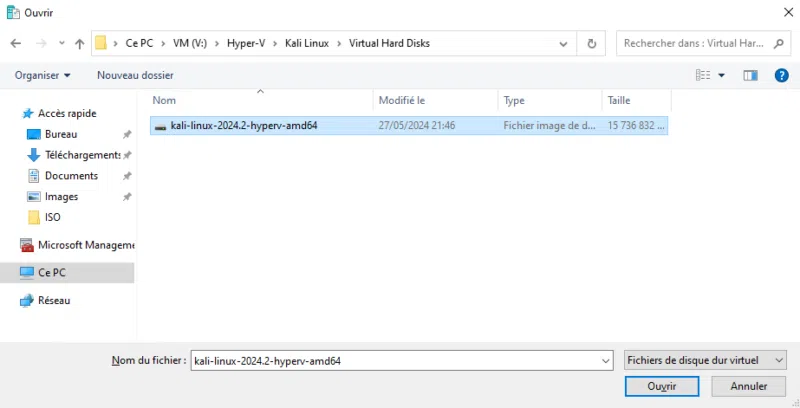Click the pin icon next to Images

127,197
